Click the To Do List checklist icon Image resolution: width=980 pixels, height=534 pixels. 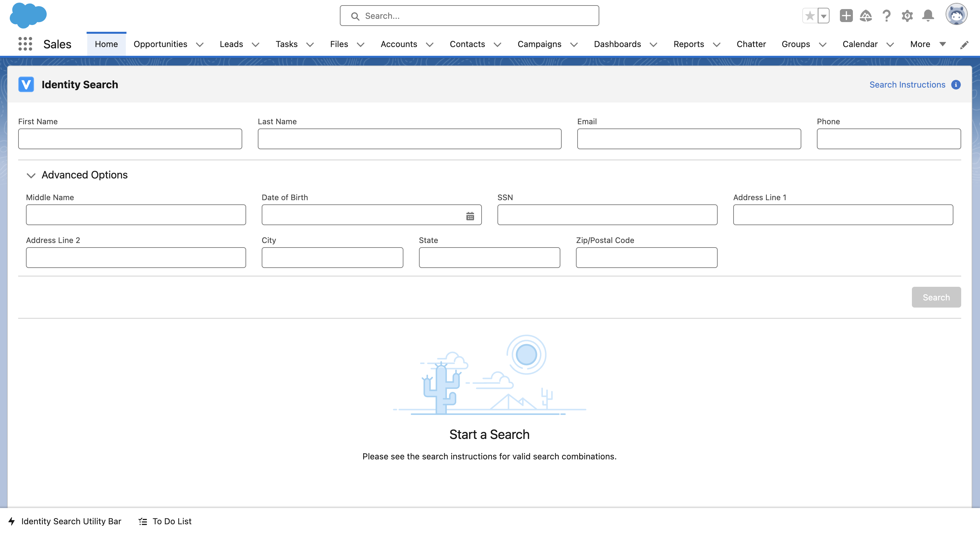pos(143,521)
